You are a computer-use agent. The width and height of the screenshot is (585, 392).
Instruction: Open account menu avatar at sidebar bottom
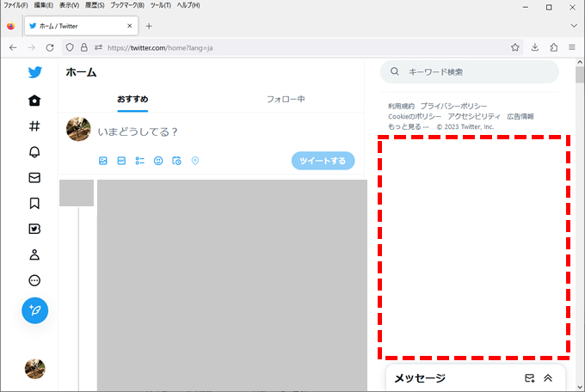click(x=34, y=369)
